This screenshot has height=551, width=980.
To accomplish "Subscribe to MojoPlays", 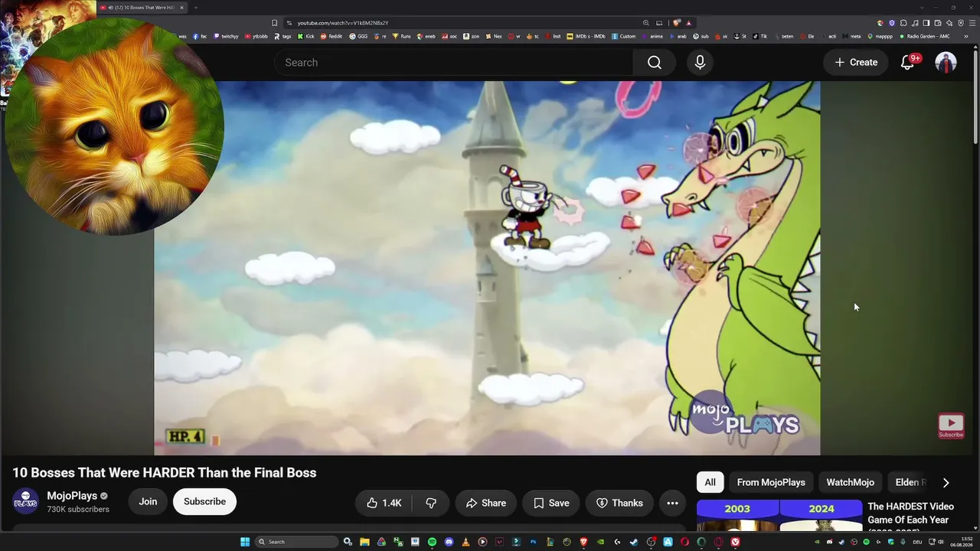I will (x=204, y=502).
